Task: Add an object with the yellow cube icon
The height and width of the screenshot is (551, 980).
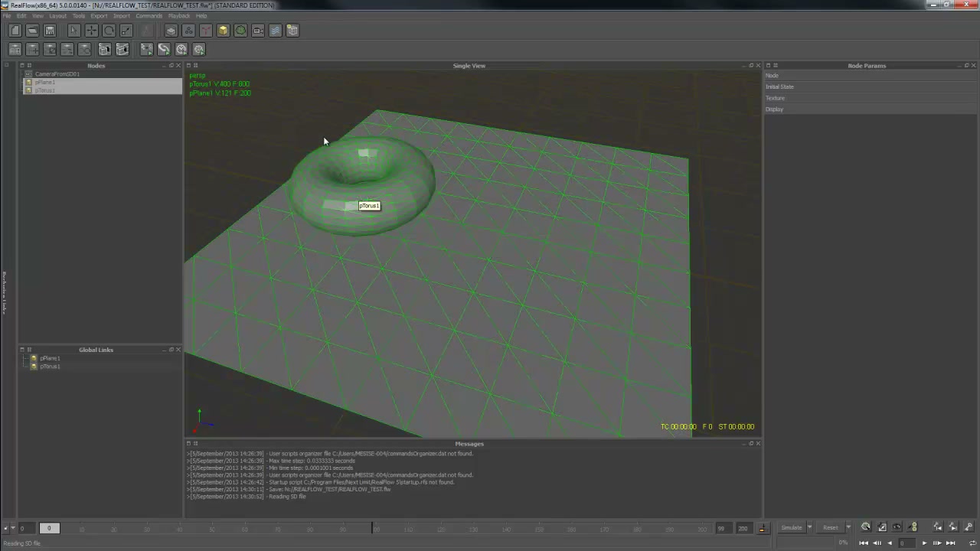Action: (x=223, y=31)
